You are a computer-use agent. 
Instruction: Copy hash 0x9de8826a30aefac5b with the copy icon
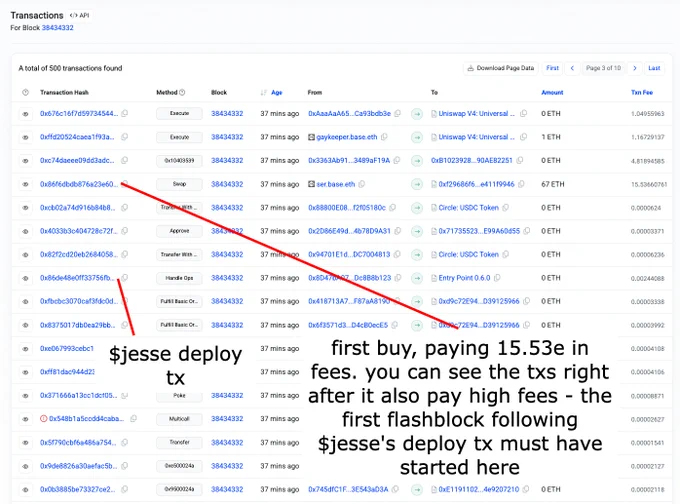click(x=124, y=466)
